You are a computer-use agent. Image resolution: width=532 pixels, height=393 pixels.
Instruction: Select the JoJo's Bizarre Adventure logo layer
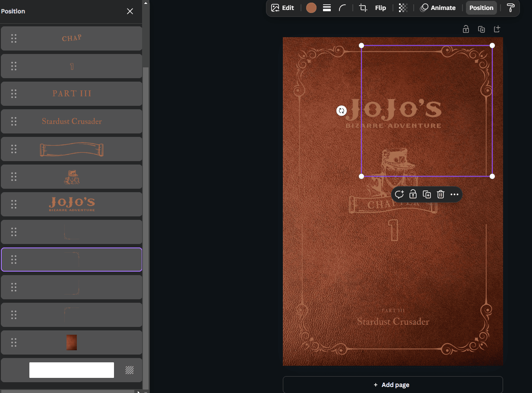click(x=72, y=204)
